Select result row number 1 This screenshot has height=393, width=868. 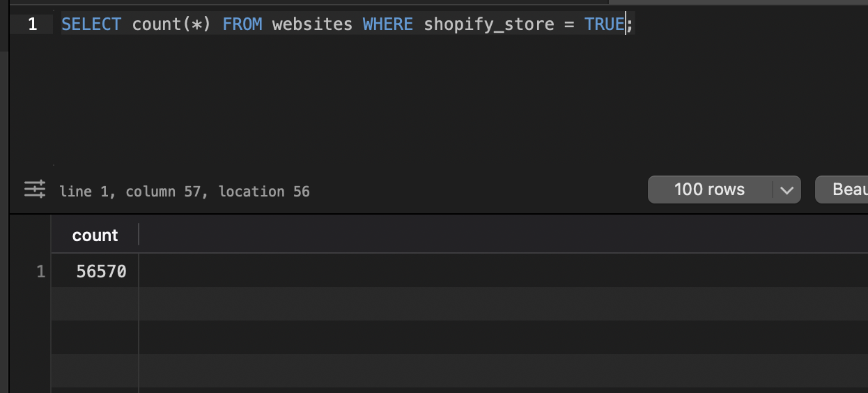40,272
